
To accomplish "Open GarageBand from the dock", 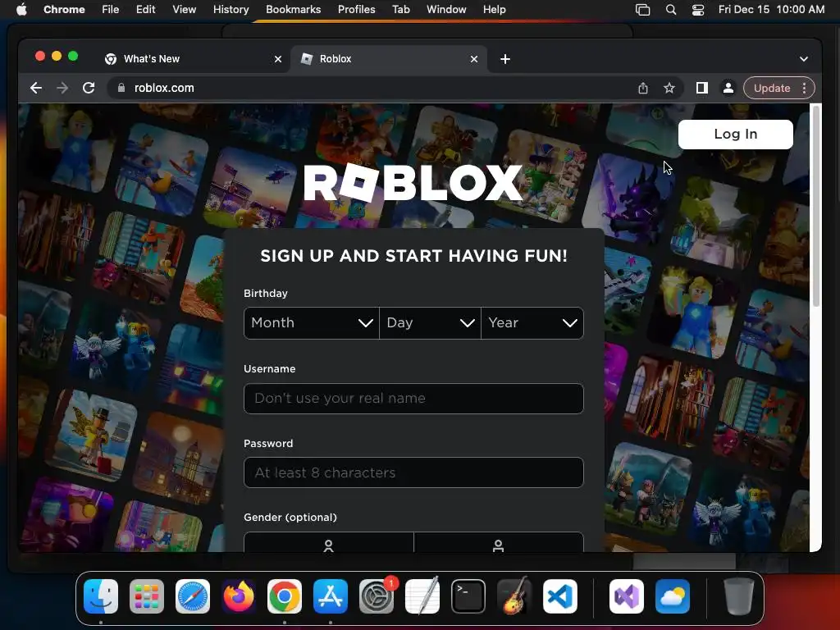I will point(514,596).
